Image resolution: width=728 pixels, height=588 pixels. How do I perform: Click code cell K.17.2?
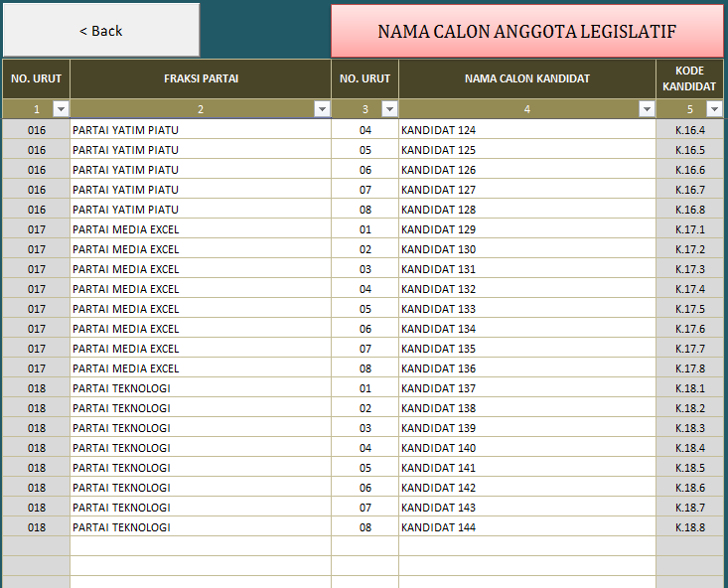pyautogui.click(x=689, y=249)
